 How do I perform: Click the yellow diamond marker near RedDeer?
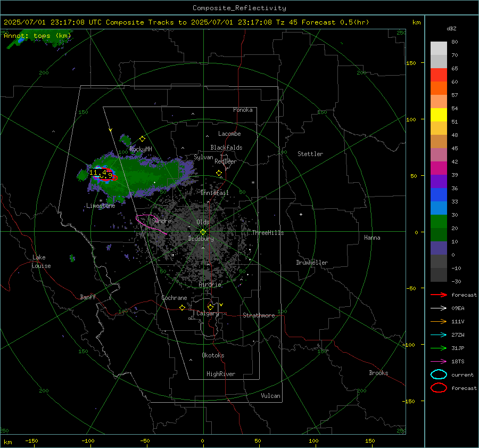tap(219, 173)
